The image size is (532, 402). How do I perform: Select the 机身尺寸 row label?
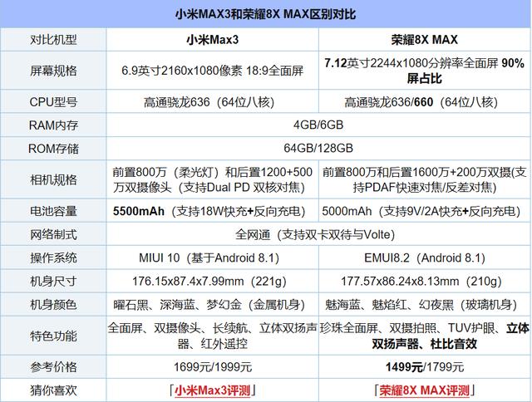coord(53,282)
